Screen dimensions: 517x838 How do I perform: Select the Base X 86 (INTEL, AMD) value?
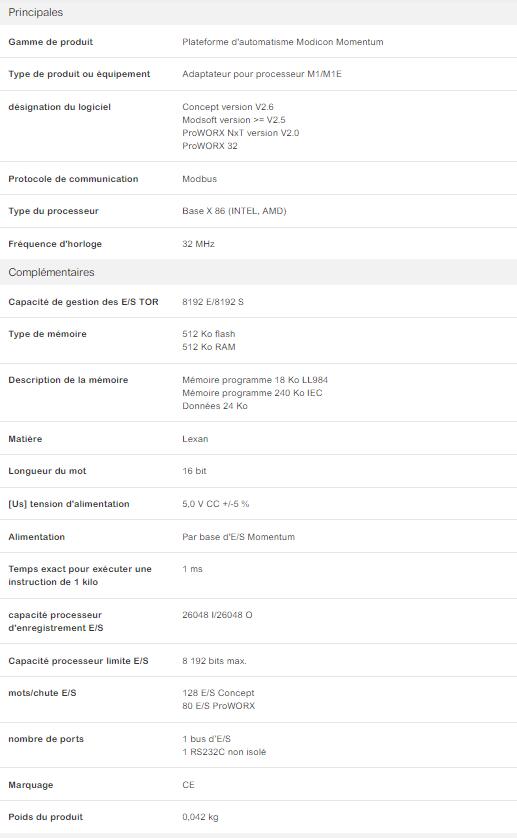(x=234, y=211)
